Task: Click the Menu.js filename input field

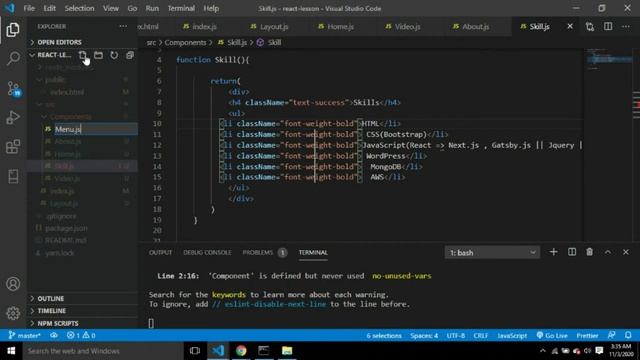Action: [96, 129]
